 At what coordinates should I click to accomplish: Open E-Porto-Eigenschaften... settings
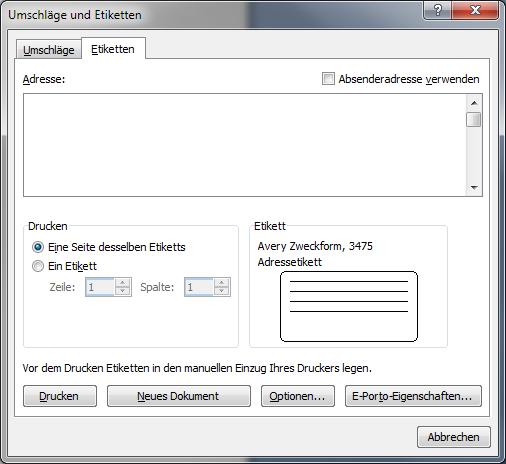click(413, 396)
